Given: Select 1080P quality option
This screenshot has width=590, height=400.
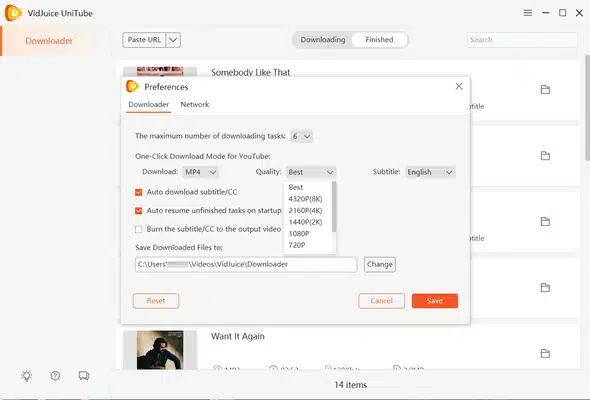Looking at the screenshot, I should (299, 234).
